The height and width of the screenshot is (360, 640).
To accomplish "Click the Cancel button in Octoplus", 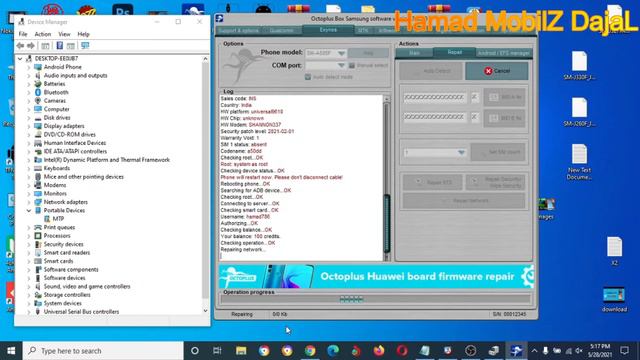I will click(x=497, y=71).
